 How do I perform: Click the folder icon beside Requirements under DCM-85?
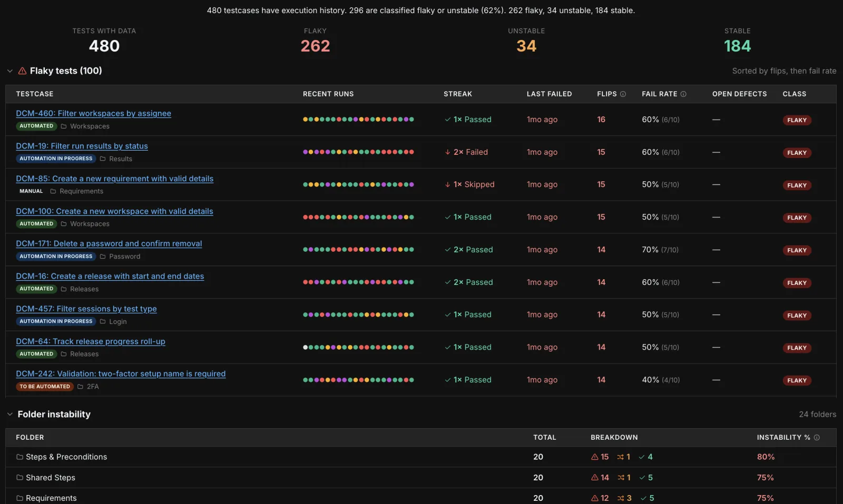click(53, 191)
